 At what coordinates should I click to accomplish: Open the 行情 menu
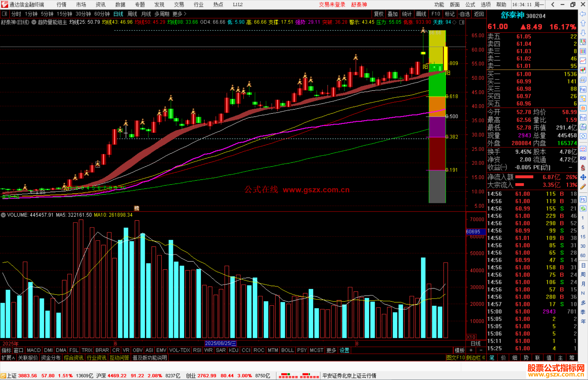[62, 4]
